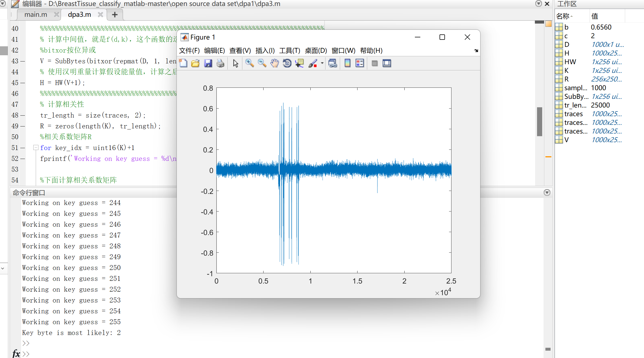The image size is (644, 358).
Task: Click the Print Figure icon
Action: tap(220, 63)
